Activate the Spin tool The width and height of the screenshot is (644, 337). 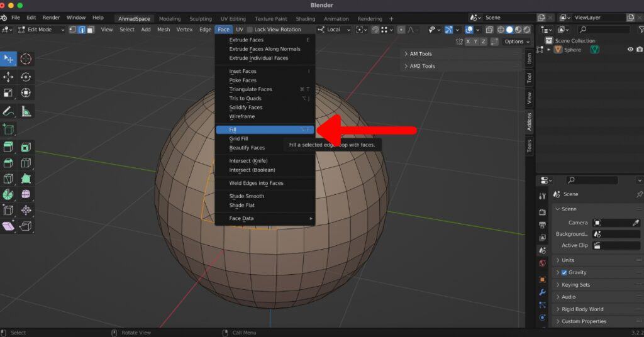(8, 194)
